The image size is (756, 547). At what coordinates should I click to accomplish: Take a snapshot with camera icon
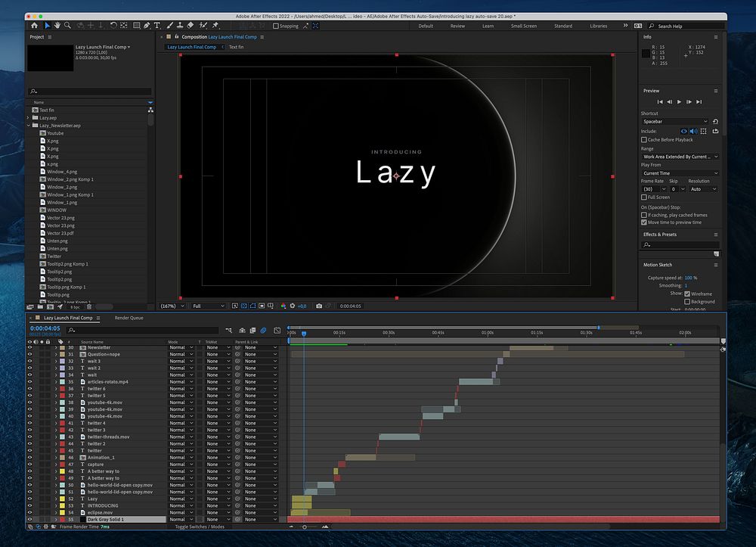(x=319, y=306)
